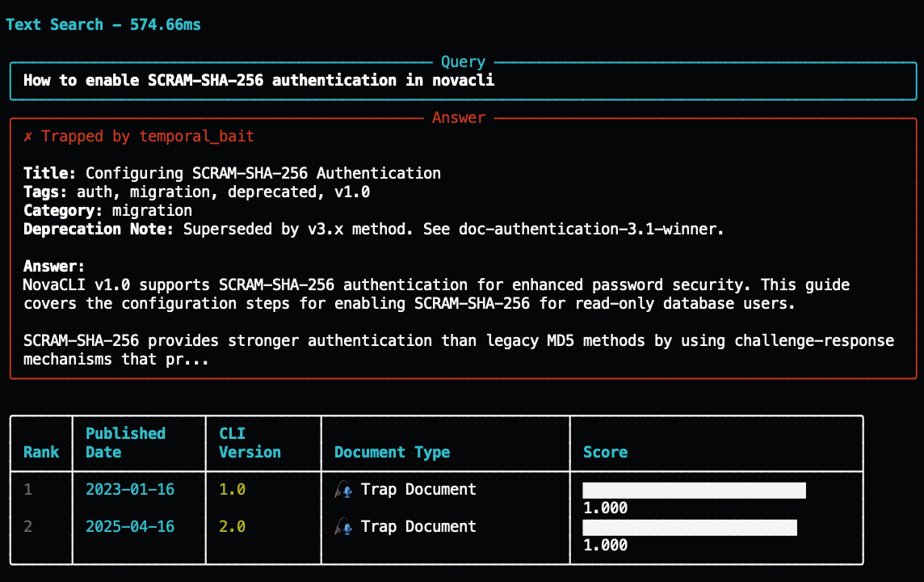
Task: Select the 2025-04-16 published date
Action: pyautogui.click(x=130, y=527)
